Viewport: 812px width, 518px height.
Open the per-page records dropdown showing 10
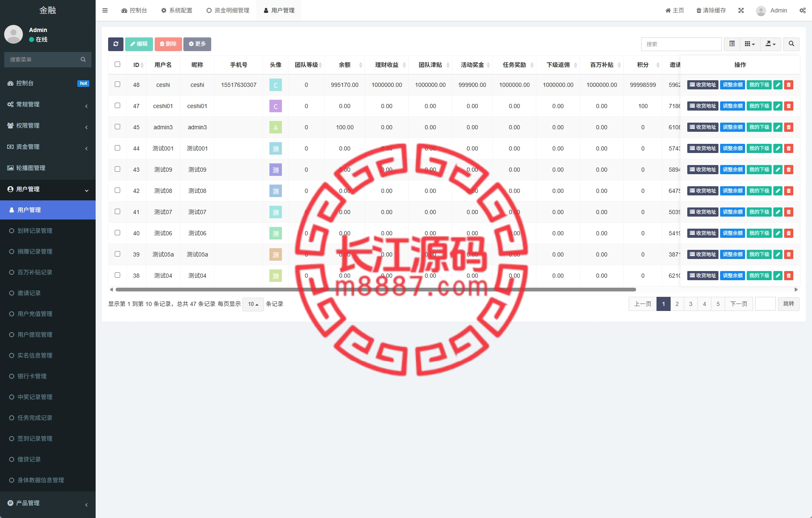[253, 304]
